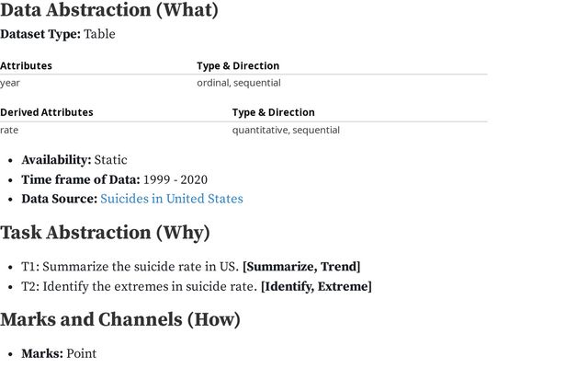Select the quantitative, sequential cell

coord(286,130)
